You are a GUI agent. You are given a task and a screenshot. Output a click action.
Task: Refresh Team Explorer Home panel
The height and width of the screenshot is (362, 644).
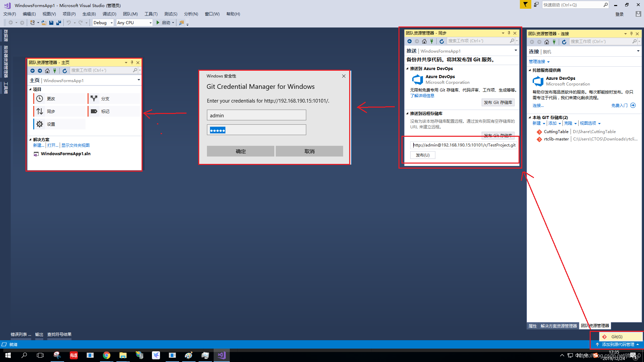coord(65,71)
